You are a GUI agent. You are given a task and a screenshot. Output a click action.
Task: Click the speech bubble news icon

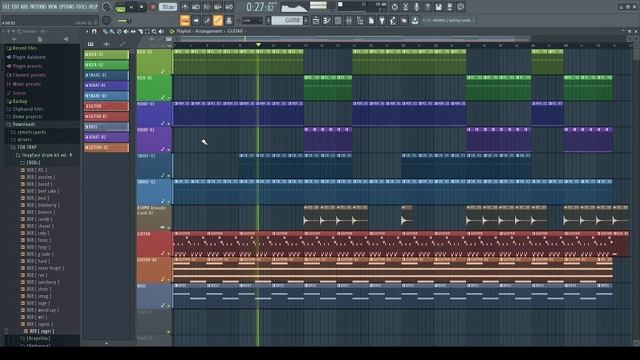coord(460,7)
